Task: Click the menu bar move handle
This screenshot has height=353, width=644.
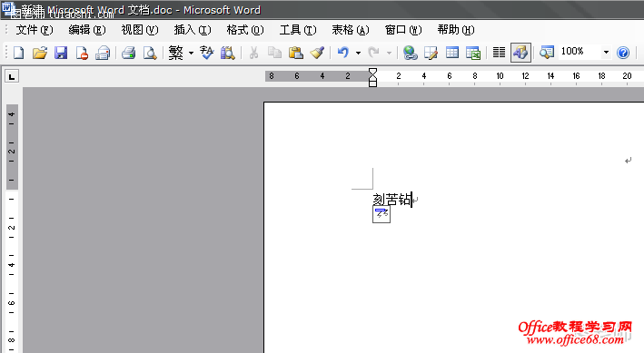Action: click(x=6, y=30)
